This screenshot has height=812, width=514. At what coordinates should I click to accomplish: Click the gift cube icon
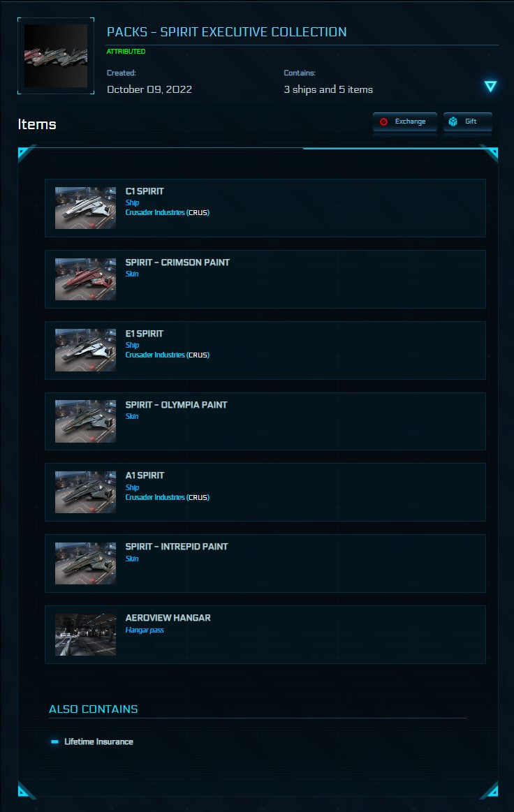pos(453,121)
